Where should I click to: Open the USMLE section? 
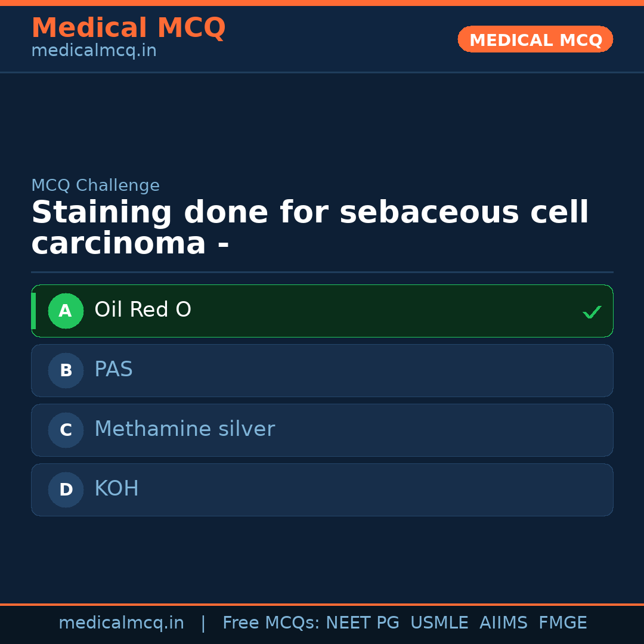click(439, 622)
